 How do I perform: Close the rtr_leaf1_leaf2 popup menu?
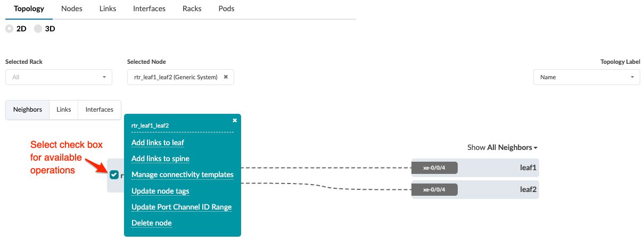point(235,121)
